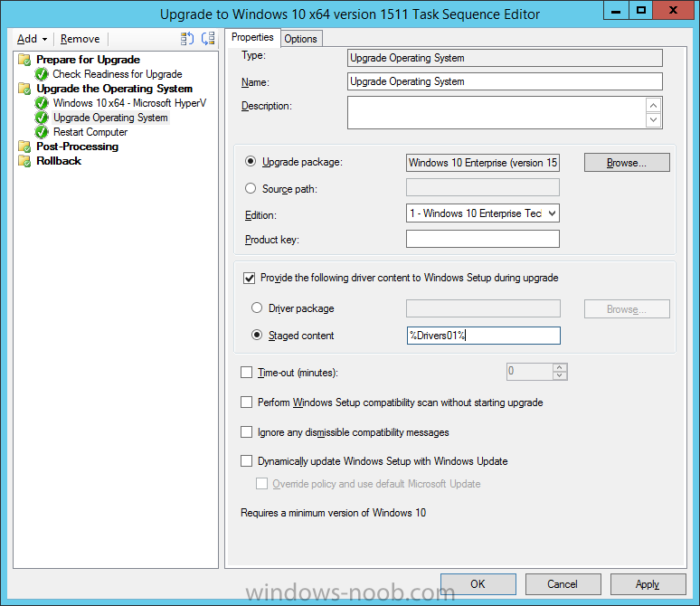The height and width of the screenshot is (606, 700).
Task: Open the Edition dropdown list
Action: (552, 213)
